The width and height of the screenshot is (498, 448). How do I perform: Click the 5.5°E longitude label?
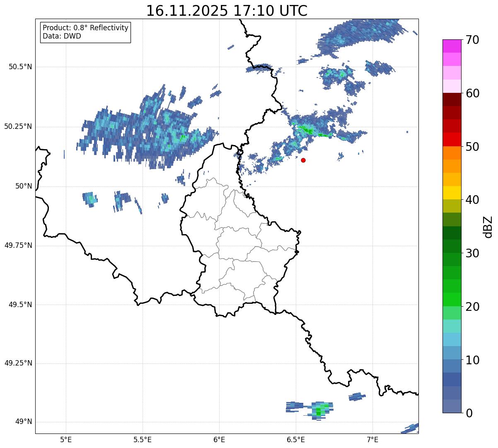pyautogui.click(x=143, y=439)
